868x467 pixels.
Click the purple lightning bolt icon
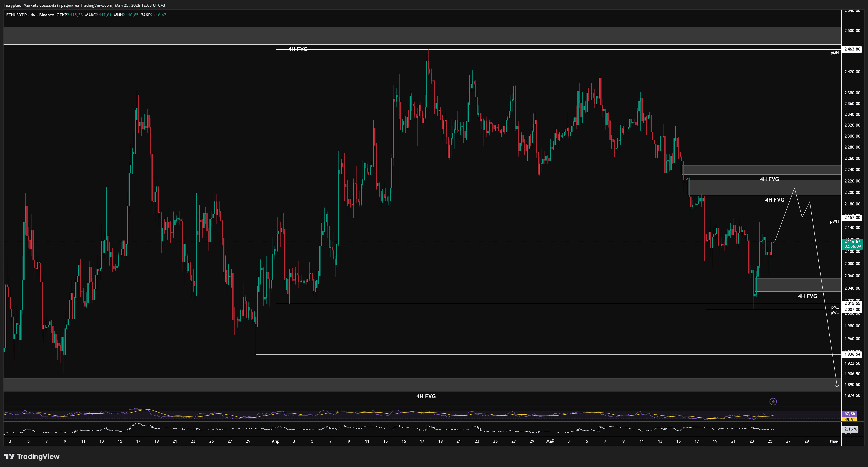pyautogui.click(x=773, y=401)
